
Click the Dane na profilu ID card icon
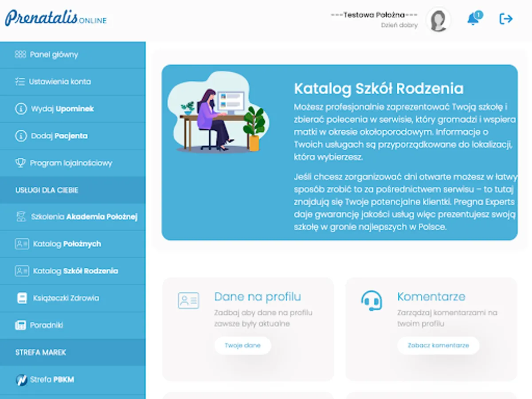[188, 301]
